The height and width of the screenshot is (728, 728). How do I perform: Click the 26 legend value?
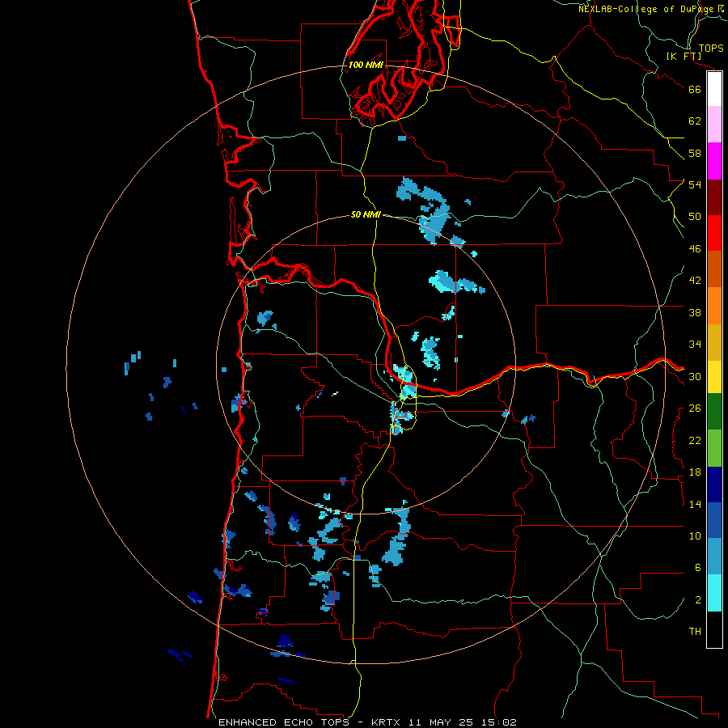tap(695, 408)
